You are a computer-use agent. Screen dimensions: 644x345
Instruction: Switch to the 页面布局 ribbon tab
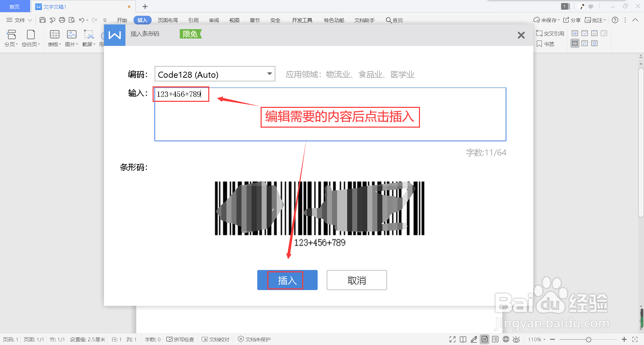[x=168, y=20]
